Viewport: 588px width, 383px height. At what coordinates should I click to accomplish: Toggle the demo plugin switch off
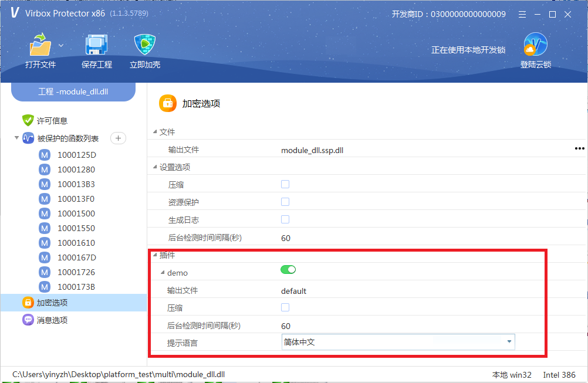(x=288, y=269)
